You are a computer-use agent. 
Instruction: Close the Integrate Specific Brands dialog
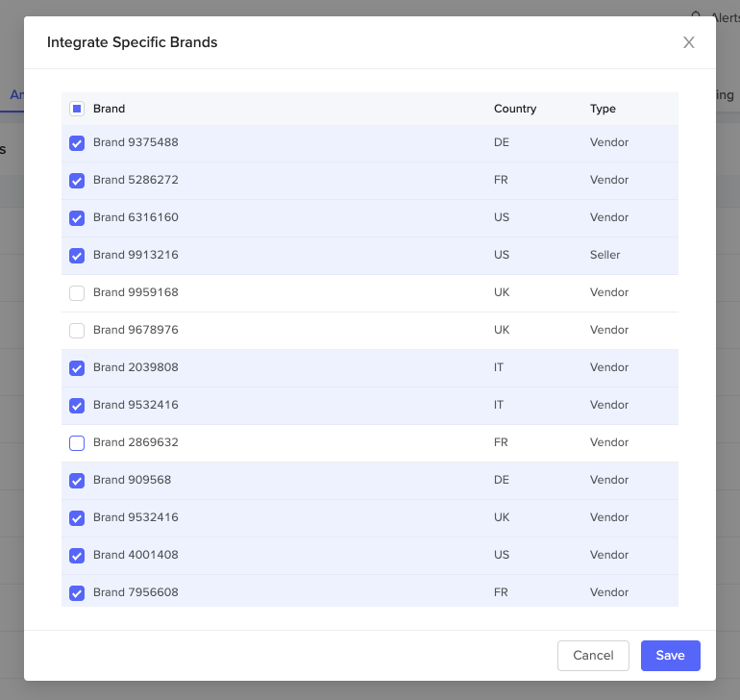tap(688, 42)
